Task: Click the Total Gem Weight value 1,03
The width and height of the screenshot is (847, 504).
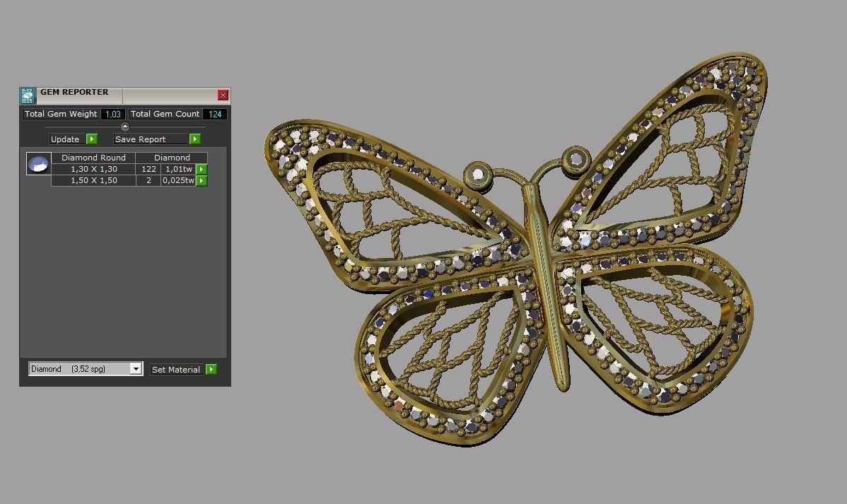Action: 113,114
